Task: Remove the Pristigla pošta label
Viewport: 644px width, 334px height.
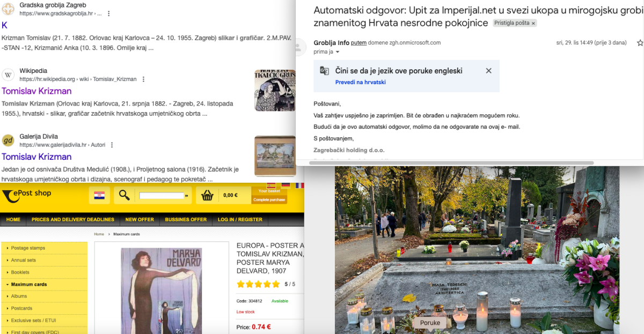Action: point(533,24)
